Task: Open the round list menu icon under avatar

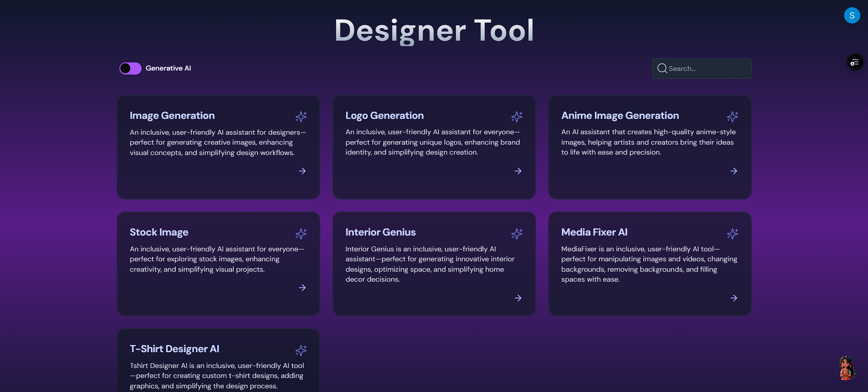Action: click(855, 62)
